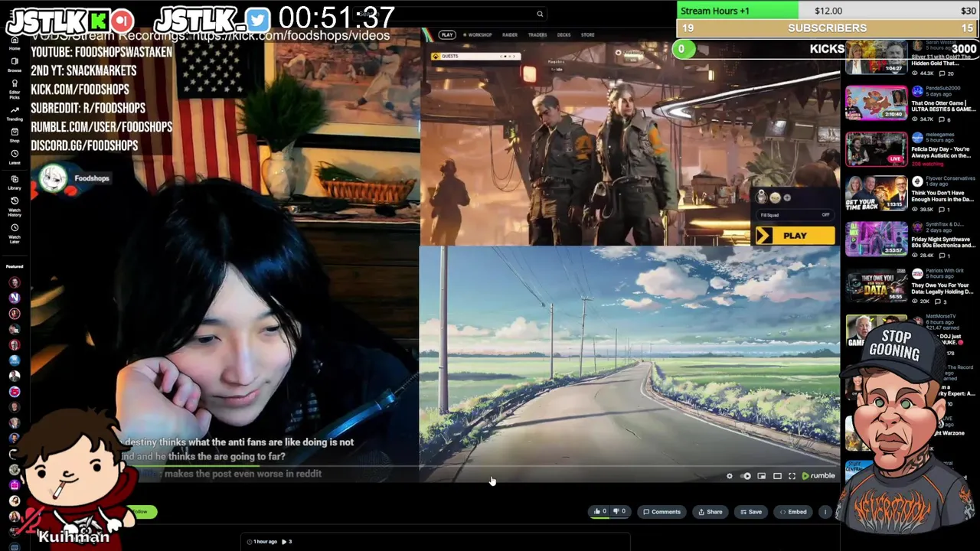This screenshot has width=980, height=551.
Task: Click the yellow PLAY button in game
Action: pos(795,236)
